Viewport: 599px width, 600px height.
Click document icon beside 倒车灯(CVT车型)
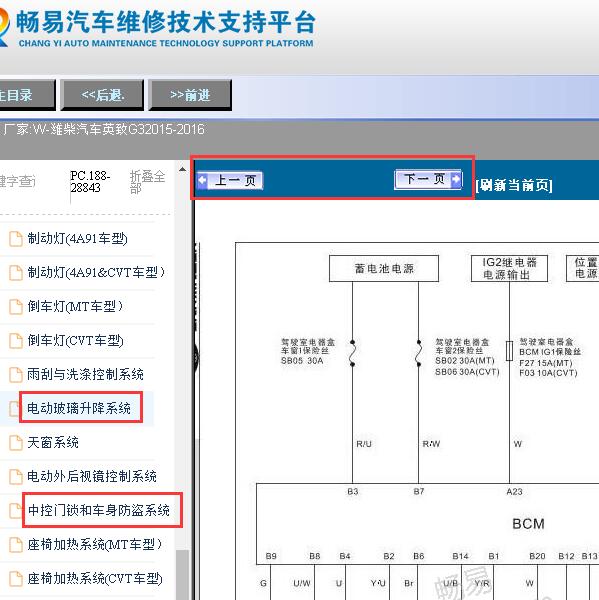16,341
